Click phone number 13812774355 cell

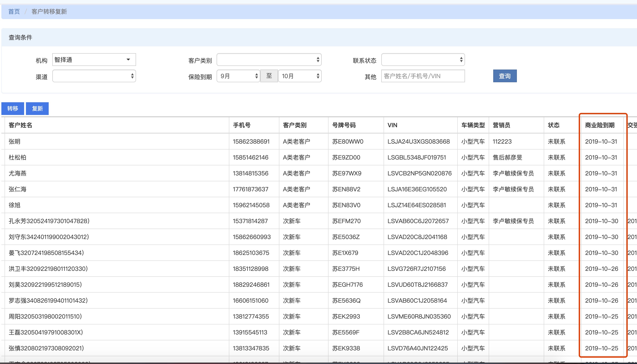pos(251,317)
